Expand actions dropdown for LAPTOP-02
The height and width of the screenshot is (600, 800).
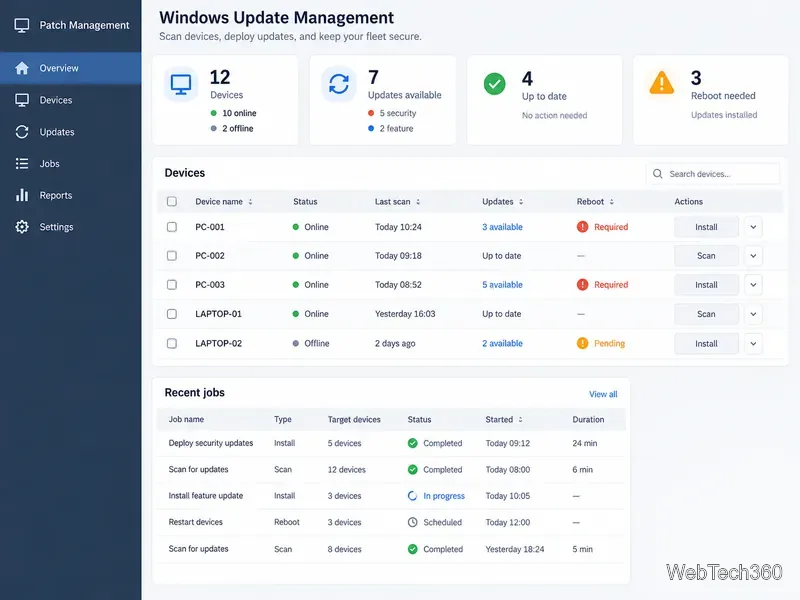[x=753, y=343]
